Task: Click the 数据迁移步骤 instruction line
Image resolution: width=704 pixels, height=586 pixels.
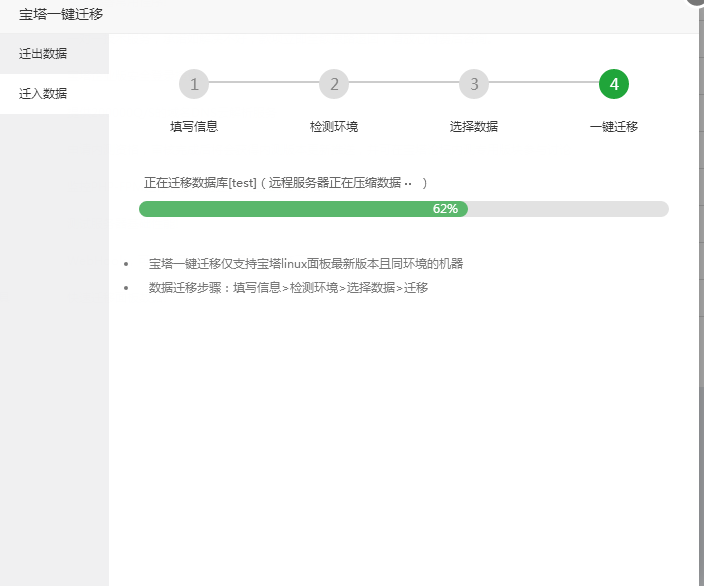Action: [288, 287]
